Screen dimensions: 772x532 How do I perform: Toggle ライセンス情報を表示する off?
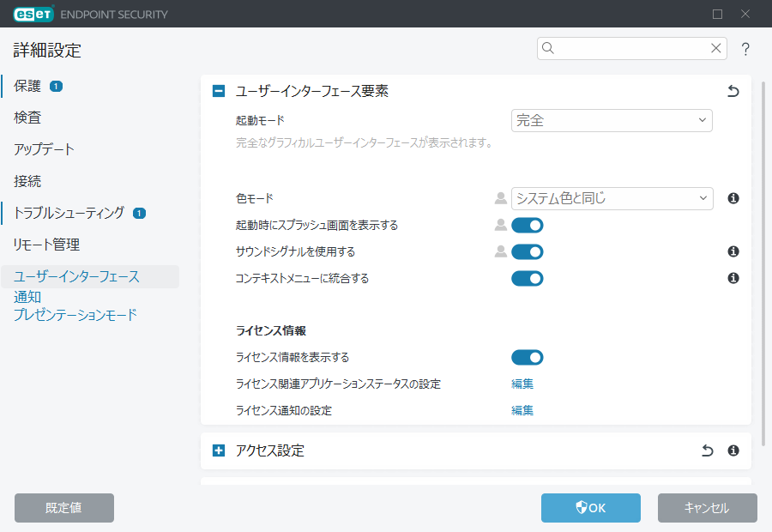[528, 357]
